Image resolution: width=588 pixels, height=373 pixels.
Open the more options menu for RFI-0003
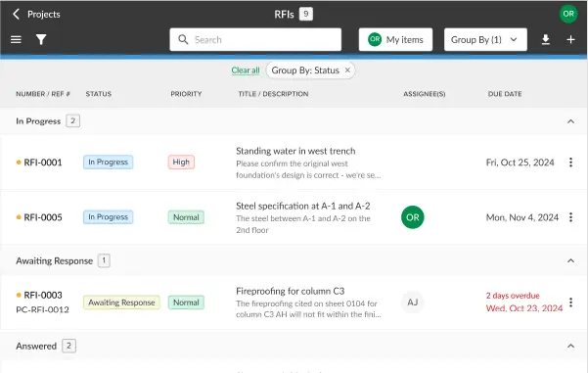570,303
